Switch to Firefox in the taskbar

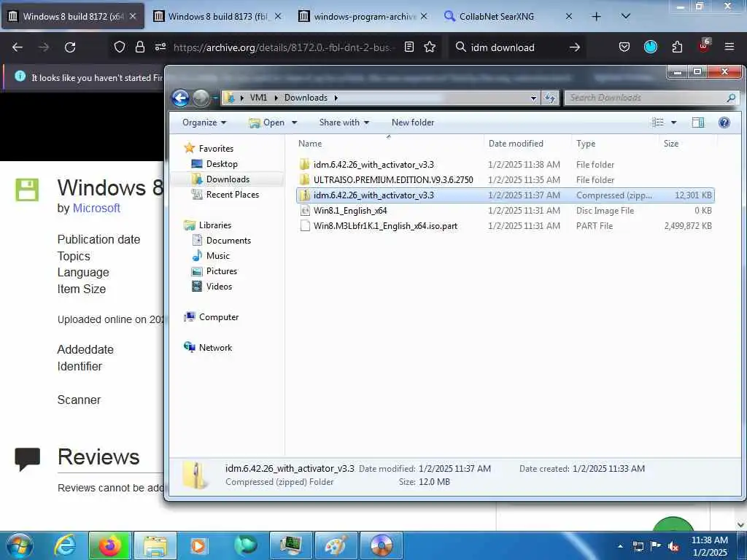click(109, 545)
